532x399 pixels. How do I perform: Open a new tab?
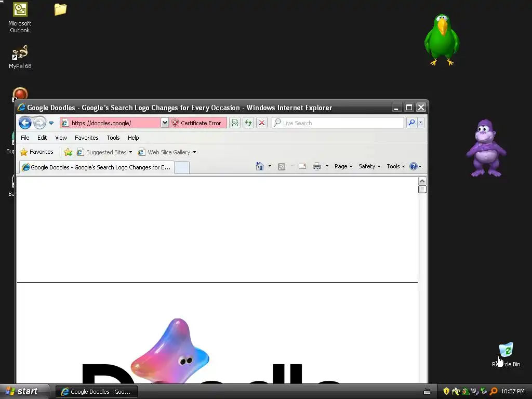(182, 168)
